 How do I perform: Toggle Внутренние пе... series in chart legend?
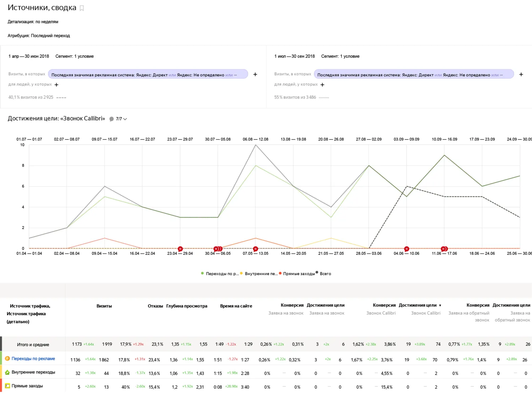point(259,273)
